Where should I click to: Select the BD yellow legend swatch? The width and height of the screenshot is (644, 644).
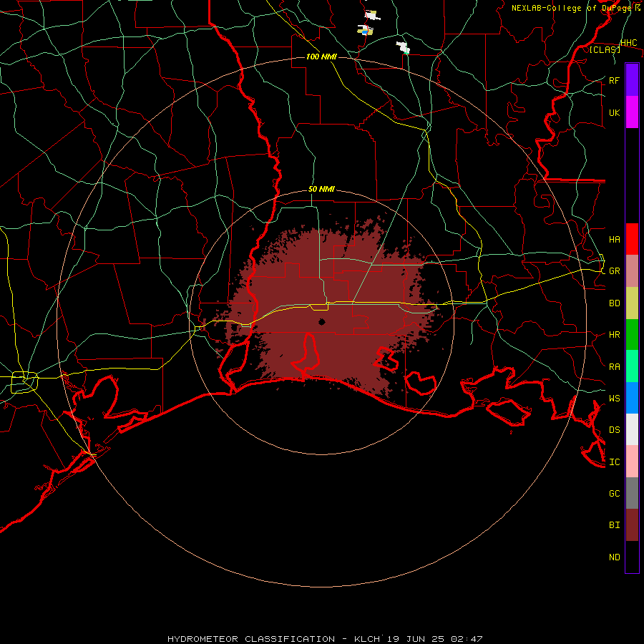(632, 303)
